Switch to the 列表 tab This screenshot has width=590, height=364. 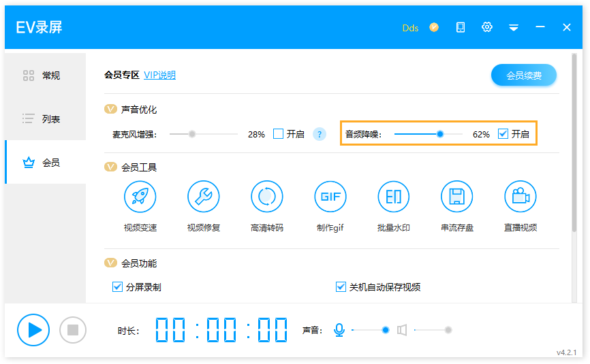point(45,118)
